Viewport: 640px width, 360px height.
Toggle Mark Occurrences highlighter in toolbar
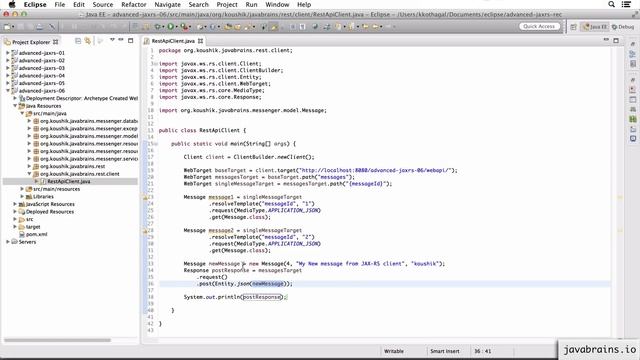pos(274,27)
